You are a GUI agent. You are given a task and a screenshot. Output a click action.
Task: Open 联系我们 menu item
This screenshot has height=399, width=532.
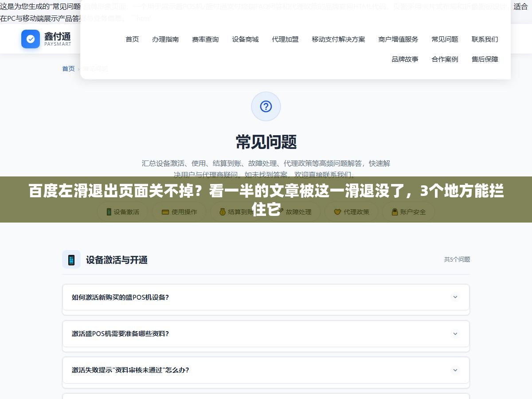(x=485, y=39)
